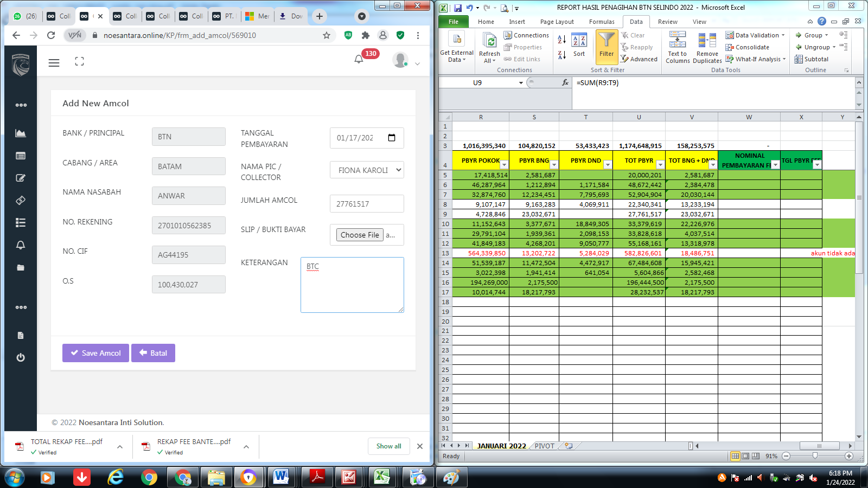The image size is (868, 488).
Task: Open NAMA PIC / COLLECTOR dropdown
Action: pyautogui.click(x=367, y=170)
